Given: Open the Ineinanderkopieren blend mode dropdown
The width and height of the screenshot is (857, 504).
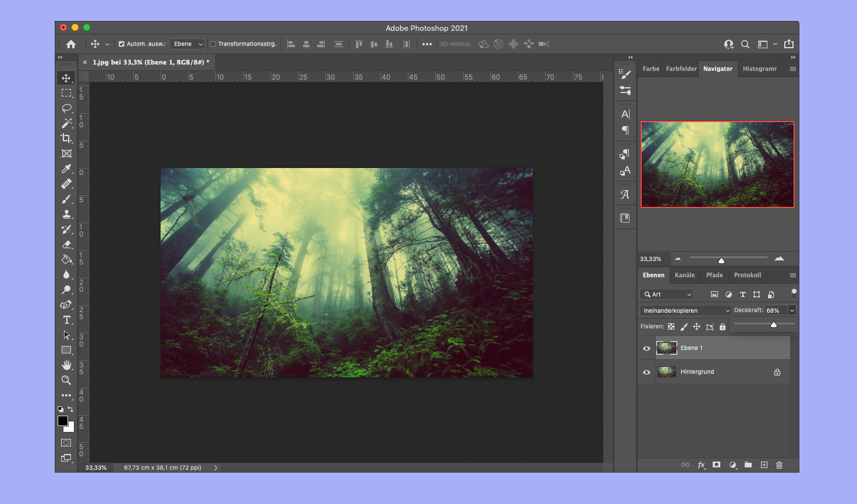Looking at the screenshot, I should click(685, 310).
